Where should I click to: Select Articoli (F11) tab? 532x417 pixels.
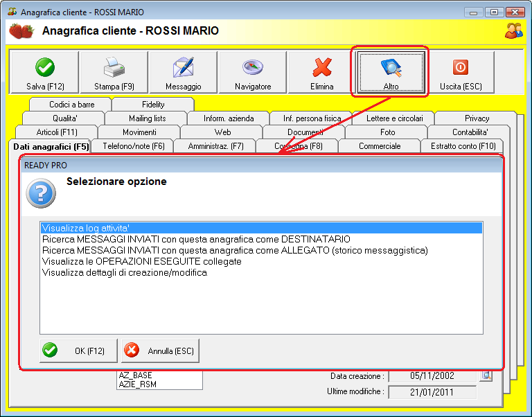(57, 132)
